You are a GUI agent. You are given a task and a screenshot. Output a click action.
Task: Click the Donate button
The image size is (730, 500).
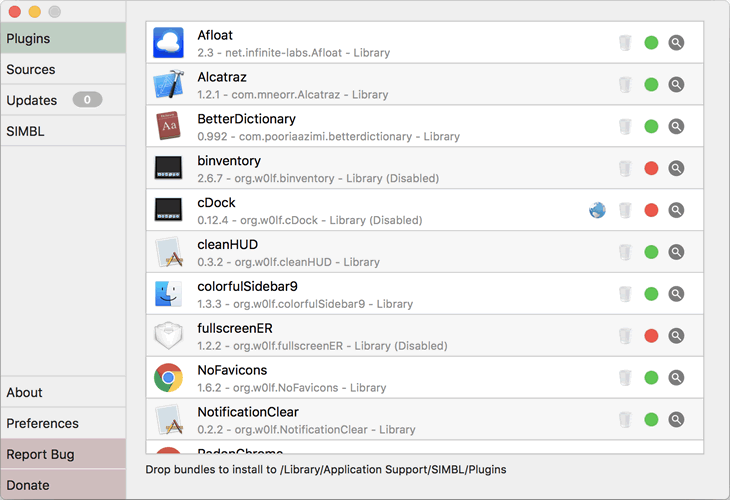63,485
